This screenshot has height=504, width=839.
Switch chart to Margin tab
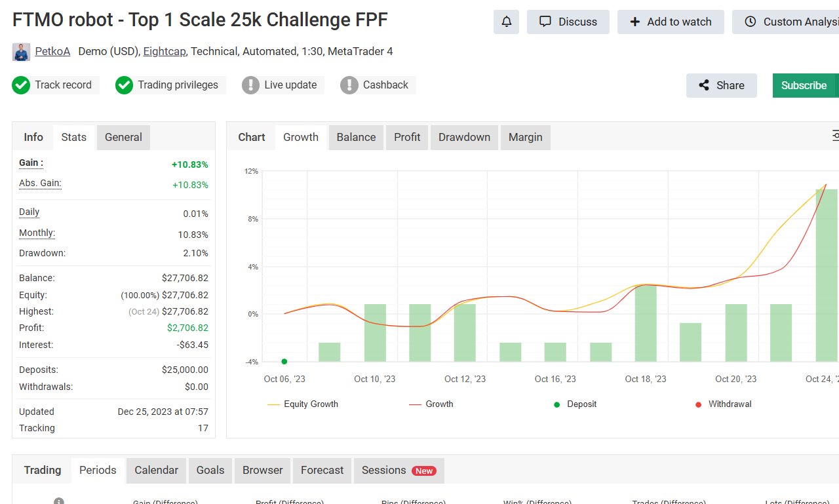click(526, 138)
